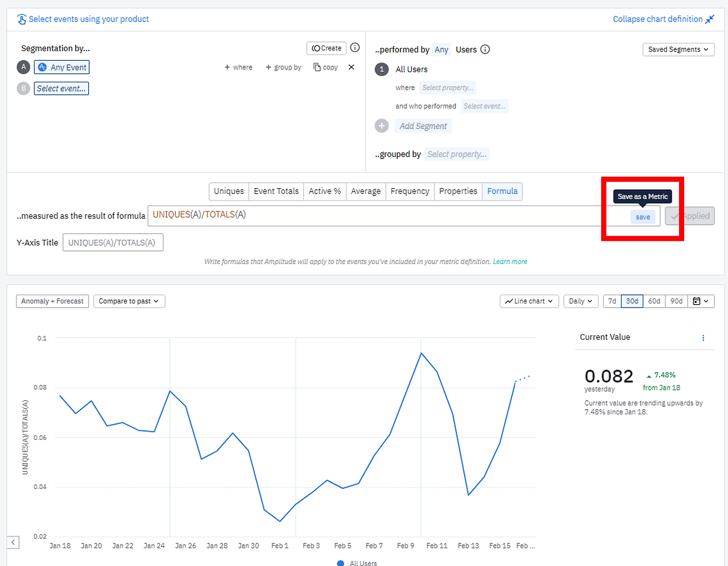Open the Line chart type dropdown

(530, 301)
